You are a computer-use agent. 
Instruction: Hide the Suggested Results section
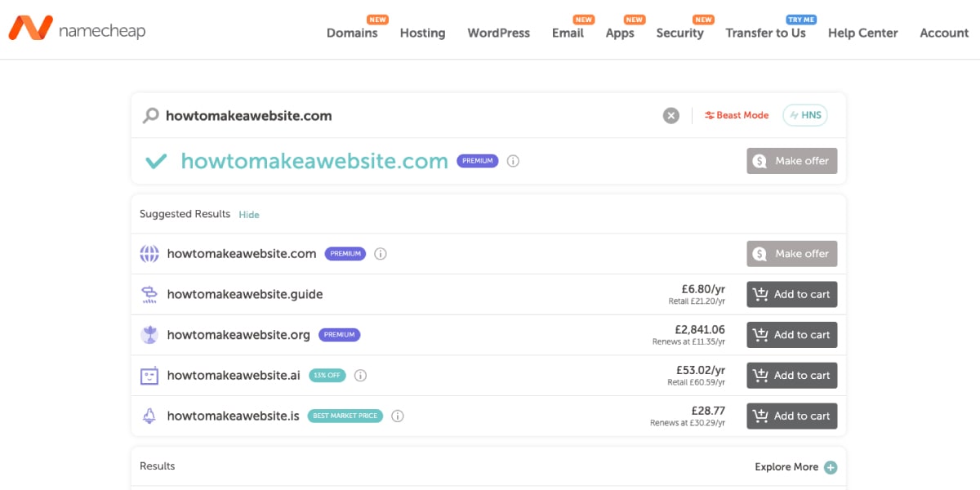pos(249,215)
